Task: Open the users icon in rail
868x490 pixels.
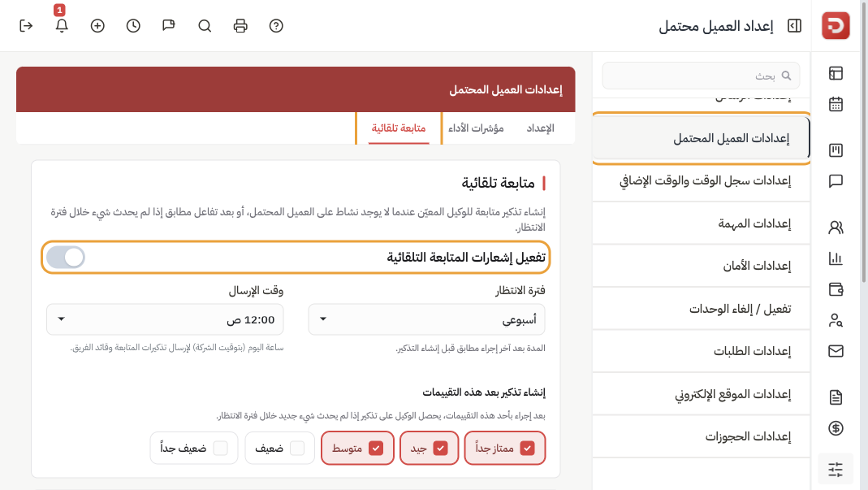Action: click(x=836, y=228)
